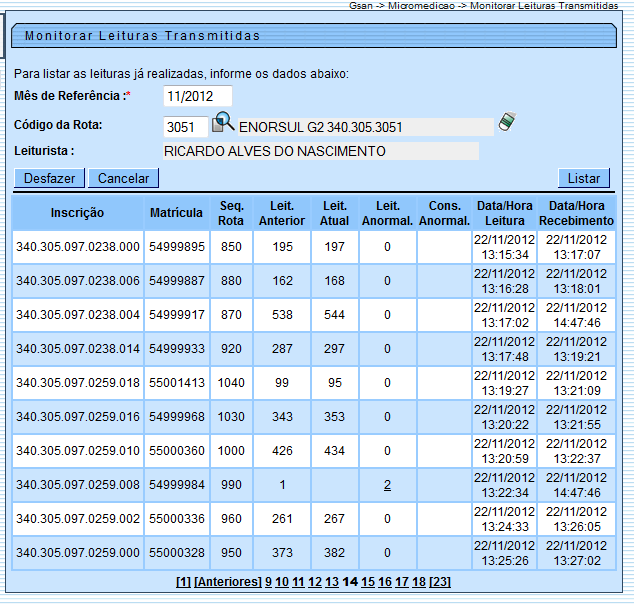The image size is (634, 604).
Task: Click the Inscrição column header
Action: coord(77,213)
